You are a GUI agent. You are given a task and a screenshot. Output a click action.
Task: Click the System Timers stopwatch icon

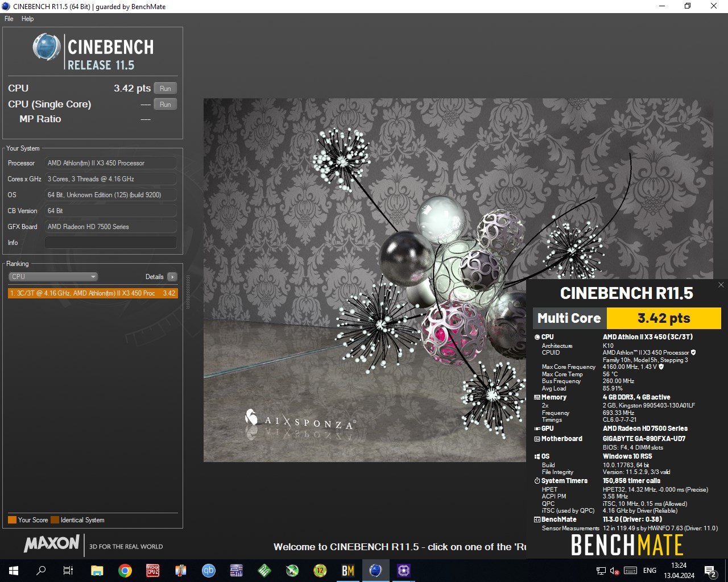coord(537,481)
